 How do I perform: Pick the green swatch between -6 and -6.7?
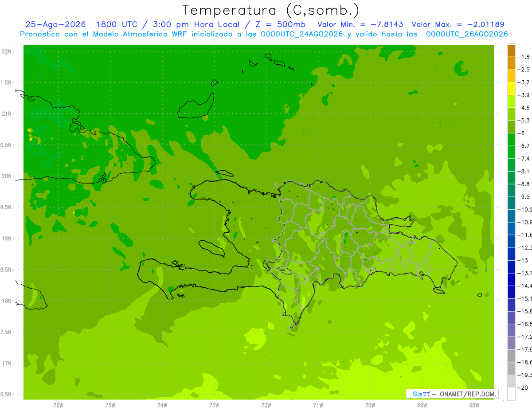(x=511, y=140)
